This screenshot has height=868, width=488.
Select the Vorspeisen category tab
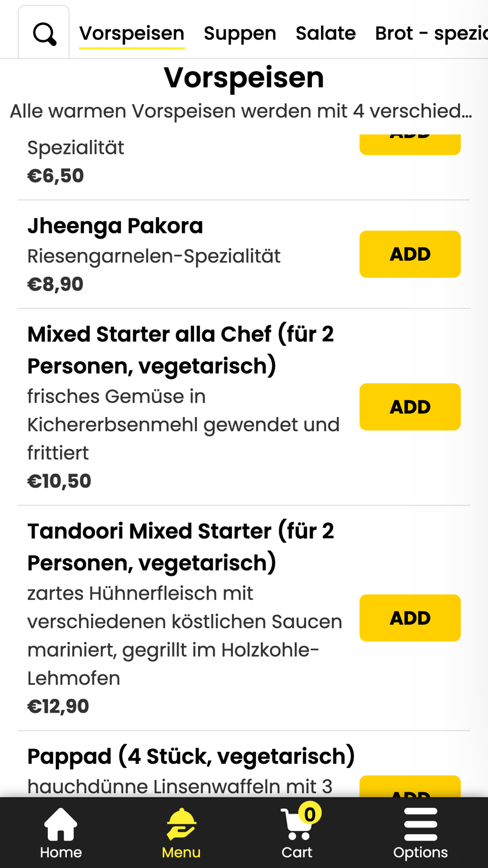[x=132, y=33]
